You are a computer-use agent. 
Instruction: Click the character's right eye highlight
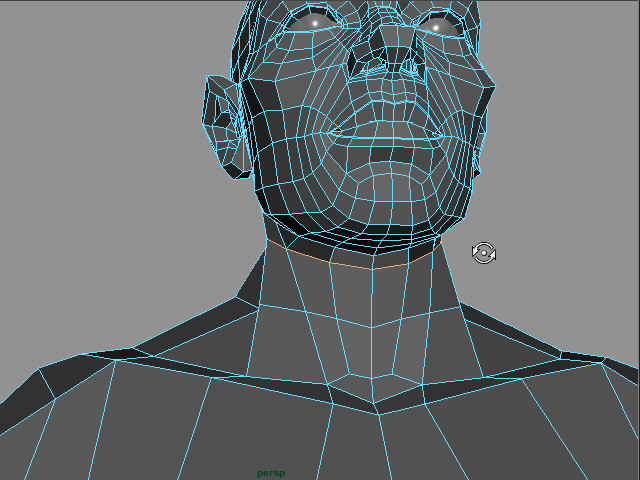tap(437, 27)
